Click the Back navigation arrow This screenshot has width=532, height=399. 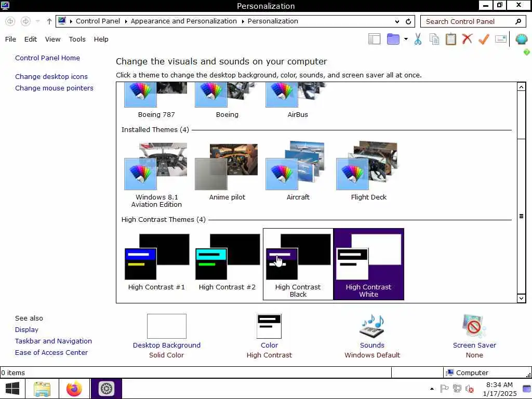pyautogui.click(x=10, y=21)
